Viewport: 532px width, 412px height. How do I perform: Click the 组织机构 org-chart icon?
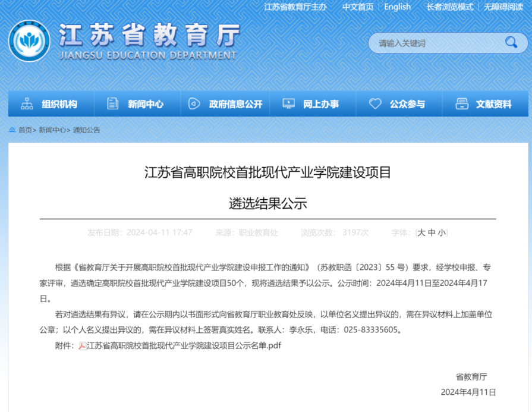coord(27,104)
